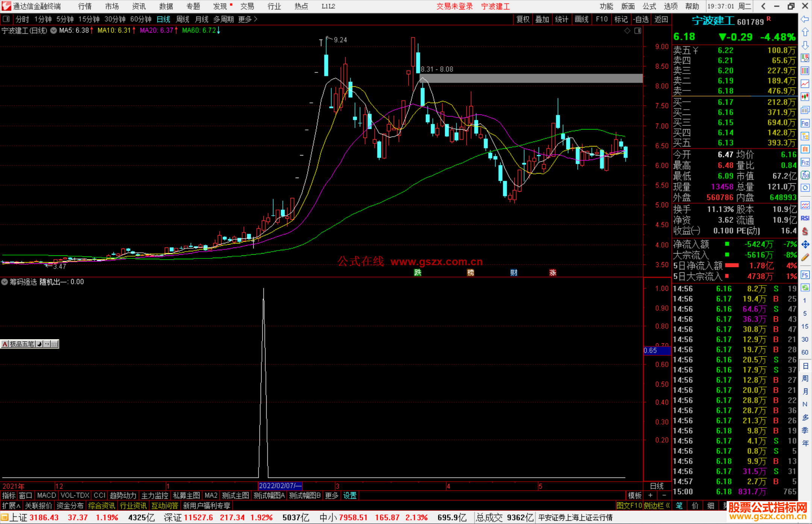Expand the 更多 periods dropdown in toolbar
This screenshot has height=524, width=812.
pyautogui.click(x=248, y=19)
